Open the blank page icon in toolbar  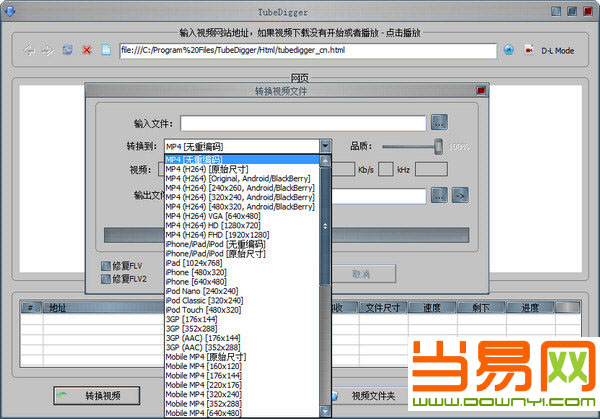[x=106, y=50]
